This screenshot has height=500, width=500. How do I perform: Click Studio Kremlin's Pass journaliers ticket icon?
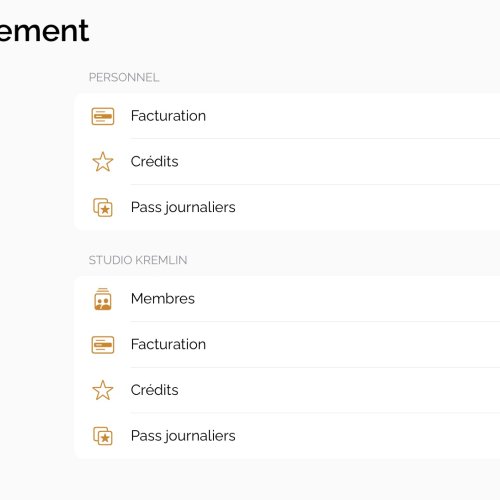point(103,436)
